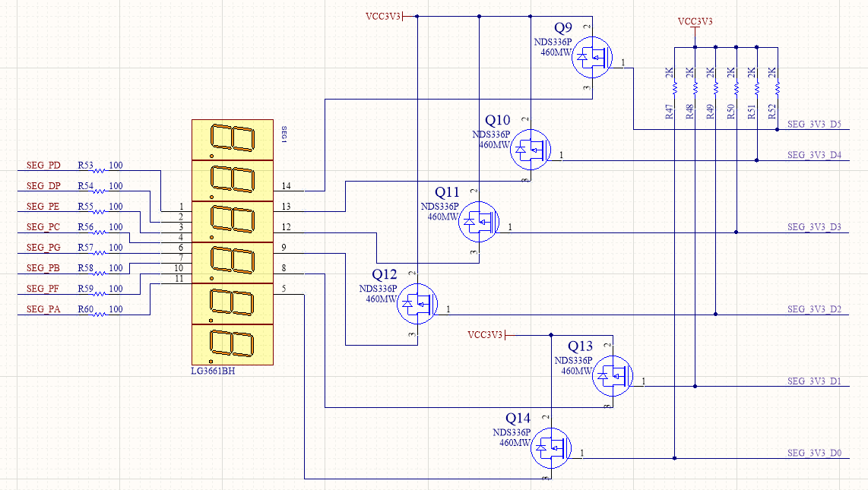
Task: Click the SEG_3V3_D5 net label
Action: [x=814, y=124]
